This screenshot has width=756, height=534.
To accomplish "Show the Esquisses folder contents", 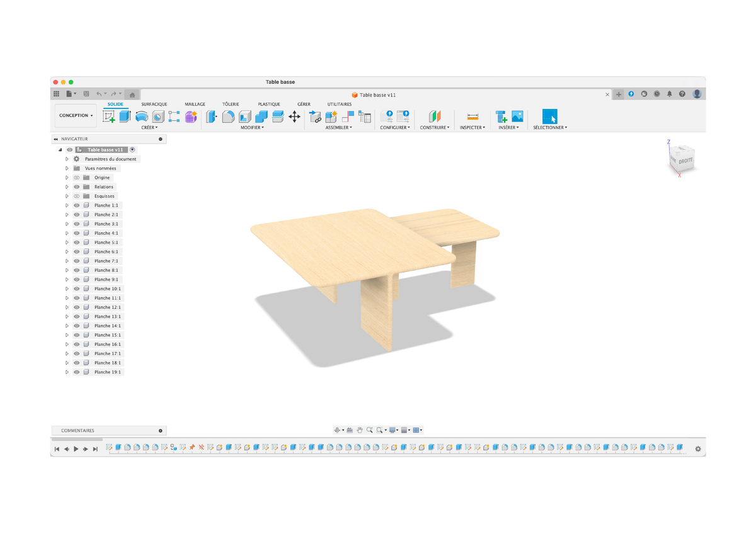I will pos(67,196).
